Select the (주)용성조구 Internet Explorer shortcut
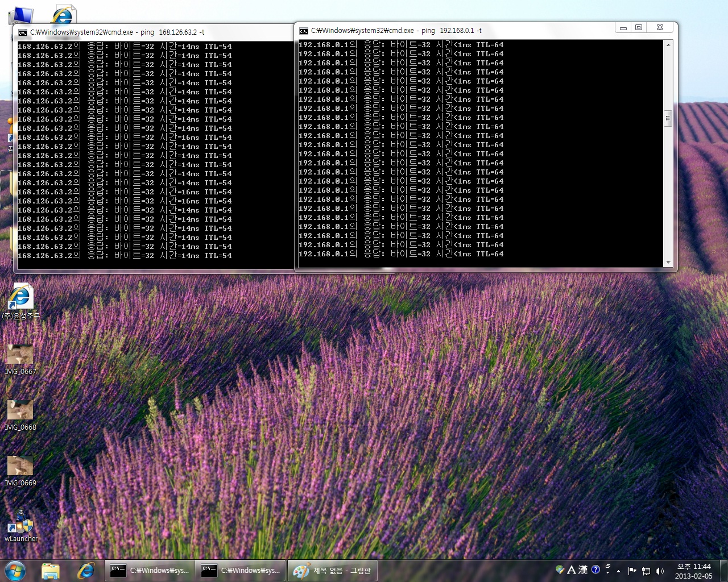This screenshot has width=728, height=582. (x=20, y=301)
